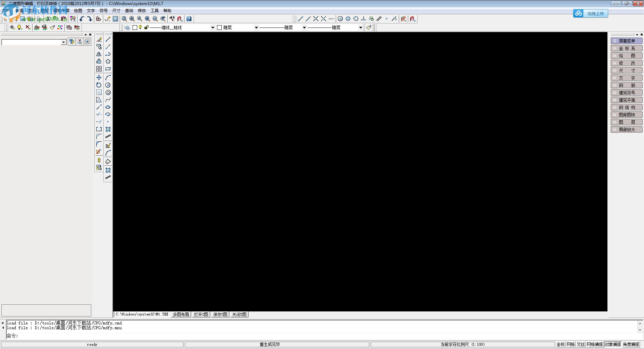Image resolution: width=644 pixels, height=349 pixels.
Task: Click the Zoom In magnifier icon
Action: click(148, 19)
